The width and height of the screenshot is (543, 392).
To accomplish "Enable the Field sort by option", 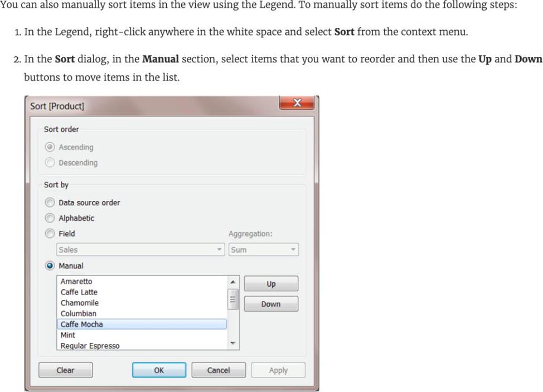I will (50, 234).
